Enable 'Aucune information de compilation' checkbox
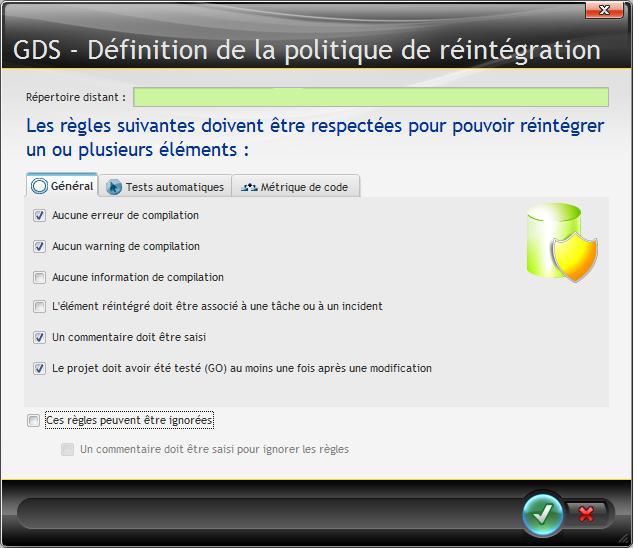The width and height of the screenshot is (635, 549). (x=40, y=278)
